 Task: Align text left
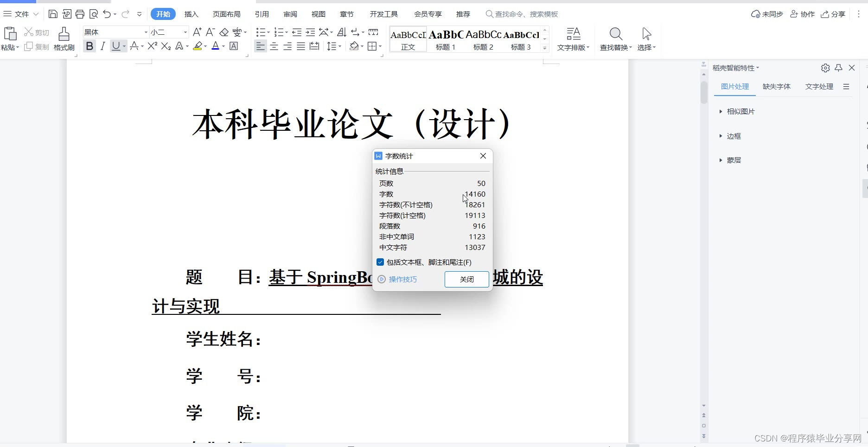coord(261,46)
